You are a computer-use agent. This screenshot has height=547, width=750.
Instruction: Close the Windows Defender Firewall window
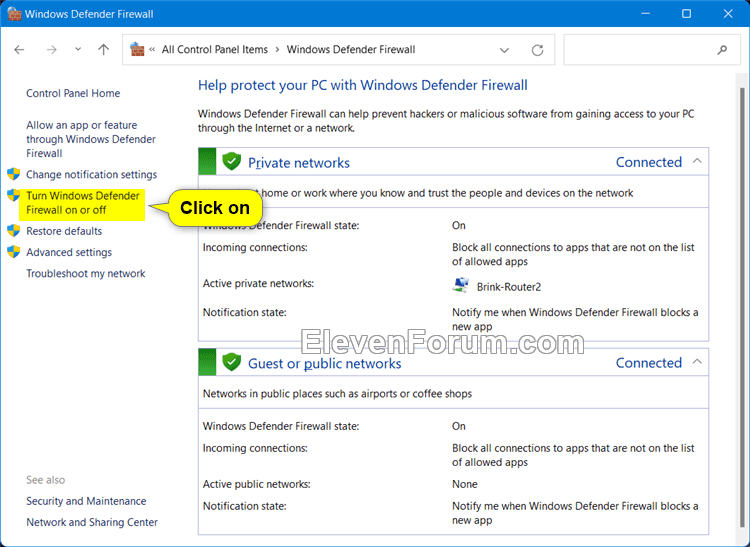pos(728,13)
